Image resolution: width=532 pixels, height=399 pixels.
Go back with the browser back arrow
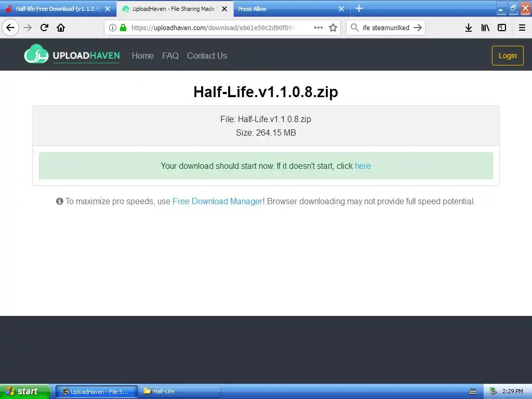[x=10, y=28]
